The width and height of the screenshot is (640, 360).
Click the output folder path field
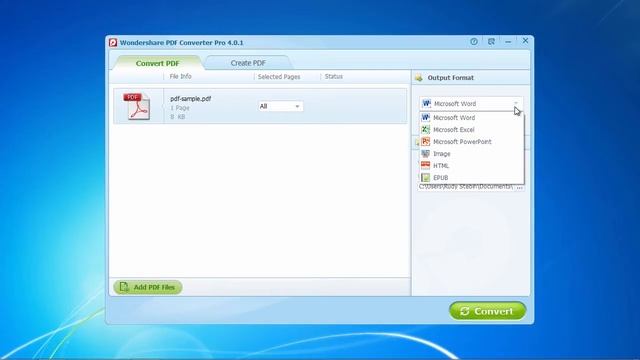[x=466, y=187]
